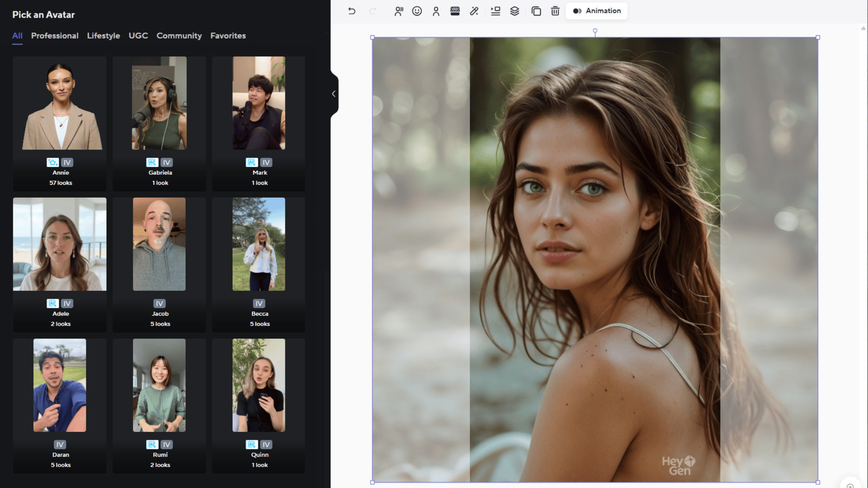
Task: Toggle the IV badge on Jacob's card
Action: 159,304
